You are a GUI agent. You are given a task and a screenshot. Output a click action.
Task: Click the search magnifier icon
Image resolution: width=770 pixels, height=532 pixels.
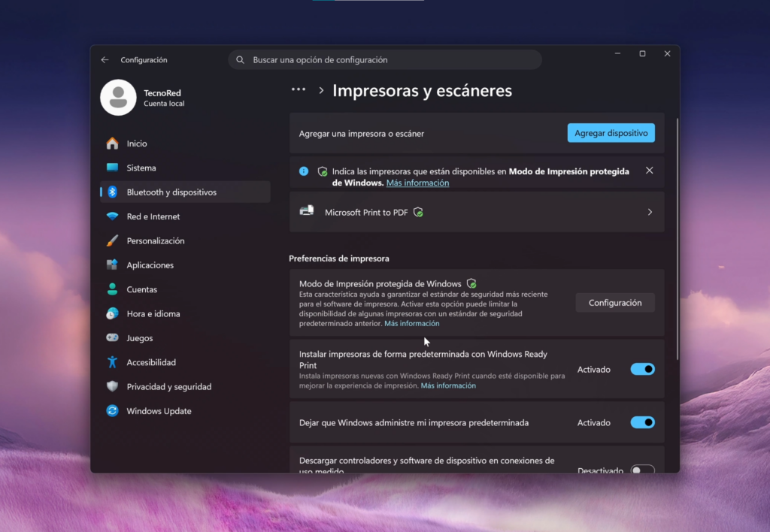tap(240, 60)
